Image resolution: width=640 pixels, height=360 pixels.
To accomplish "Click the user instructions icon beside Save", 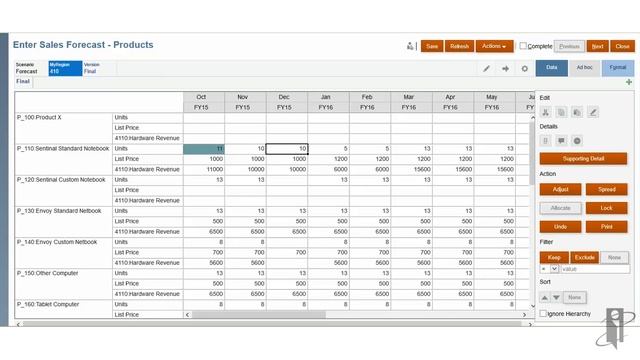I will [410, 46].
